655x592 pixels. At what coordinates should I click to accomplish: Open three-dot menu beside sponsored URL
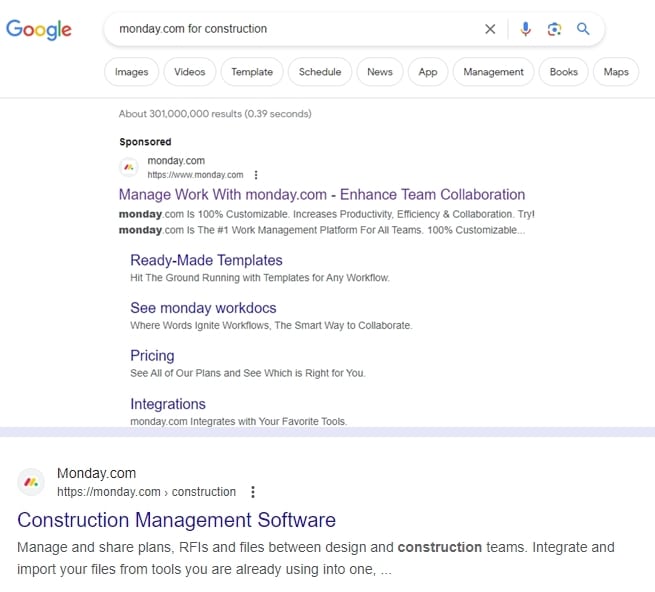click(x=256, y=174)
